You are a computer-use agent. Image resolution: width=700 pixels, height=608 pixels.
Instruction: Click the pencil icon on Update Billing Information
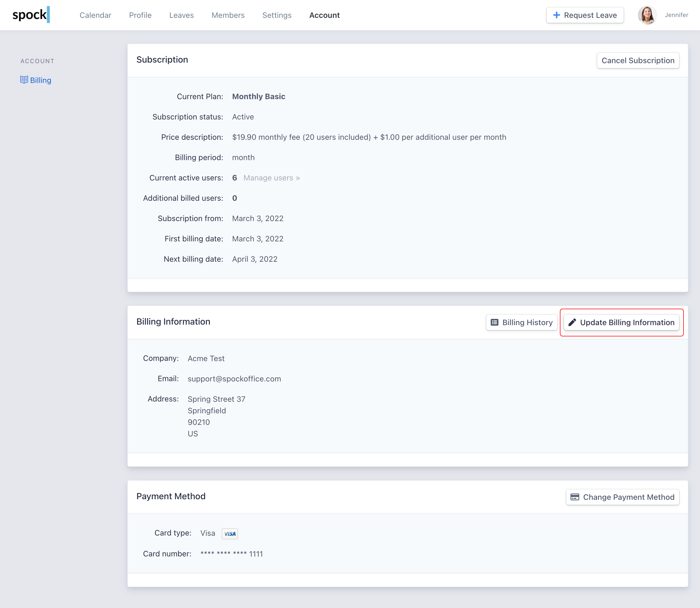click(x=572, y=322)
